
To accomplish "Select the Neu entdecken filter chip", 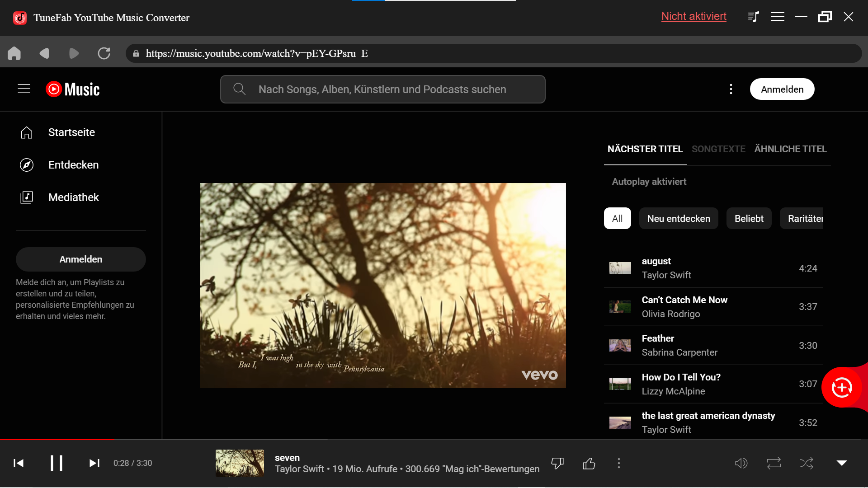I will [679, 218].
